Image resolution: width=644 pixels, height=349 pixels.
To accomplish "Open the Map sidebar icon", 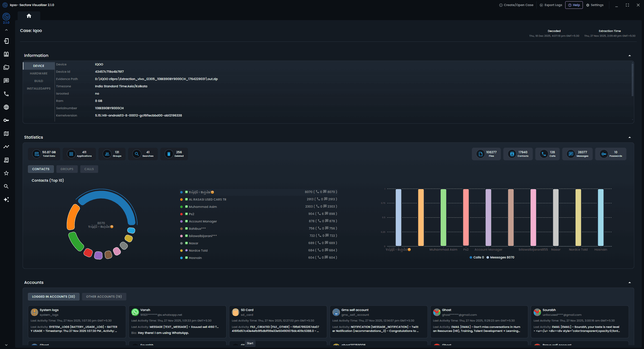I will tap(6, 134).
